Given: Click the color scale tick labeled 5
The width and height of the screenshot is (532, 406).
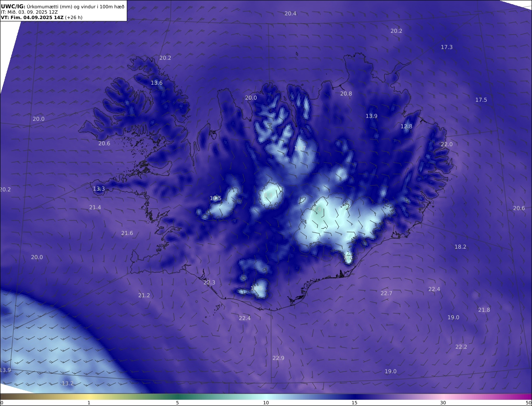Looking at the screenshot, I should [x=177, y=403].
